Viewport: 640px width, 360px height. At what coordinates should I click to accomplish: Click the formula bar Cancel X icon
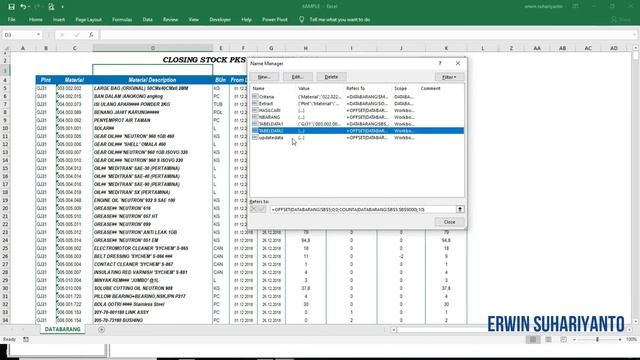[x=62, y=35]
